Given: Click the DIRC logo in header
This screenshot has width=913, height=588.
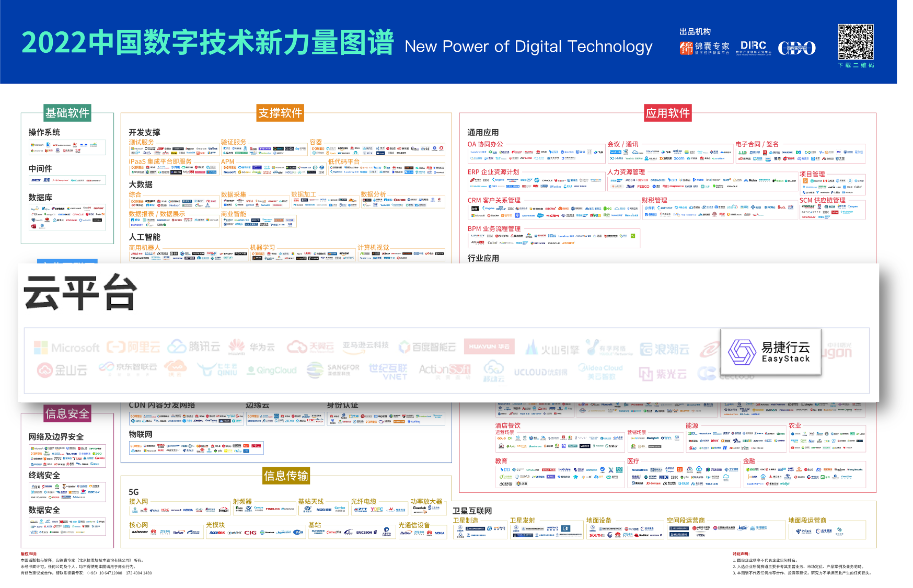Looking at the screenshot, I should pos(753,48).
